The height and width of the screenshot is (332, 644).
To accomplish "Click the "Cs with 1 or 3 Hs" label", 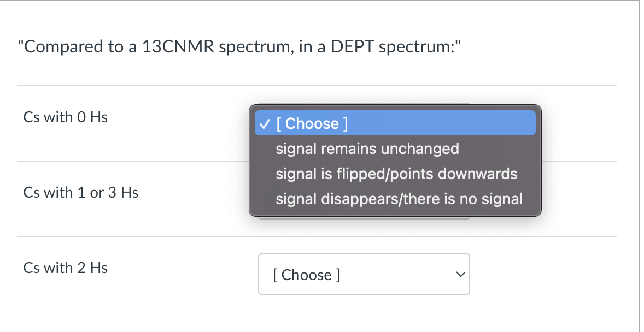I will [x=81, y=192].
